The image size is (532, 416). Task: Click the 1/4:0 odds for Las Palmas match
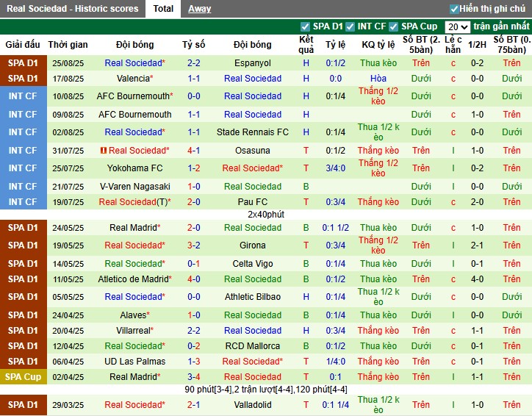tap(335, 362)
